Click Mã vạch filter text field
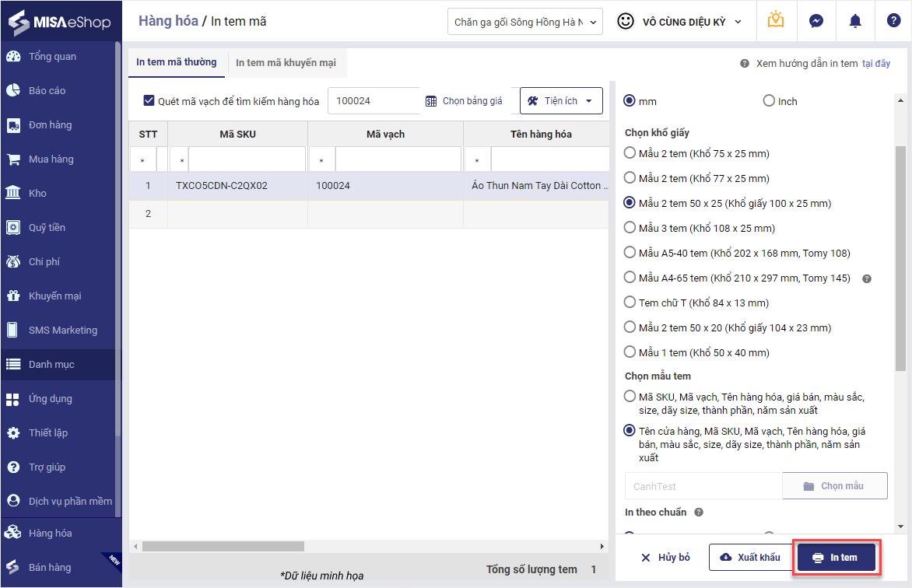Screen dimensions: 912x588 tap(398, 159)
